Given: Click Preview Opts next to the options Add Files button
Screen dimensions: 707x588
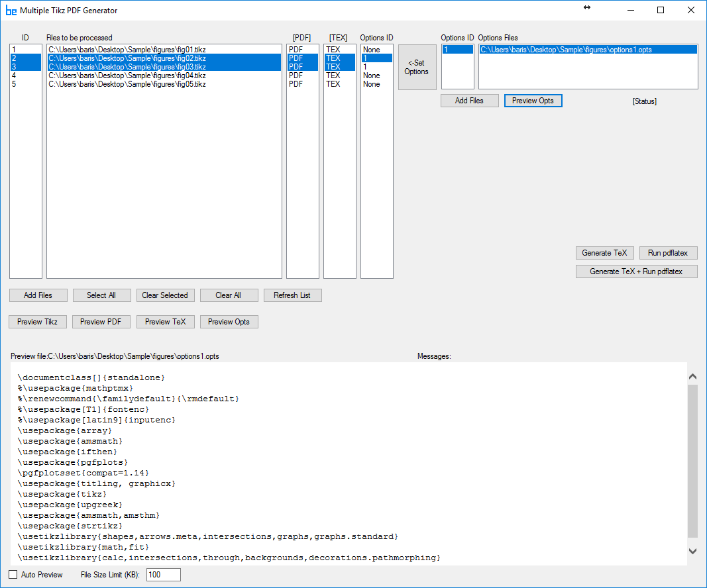Looking at the screenshot, I should (x=533, y=101).
